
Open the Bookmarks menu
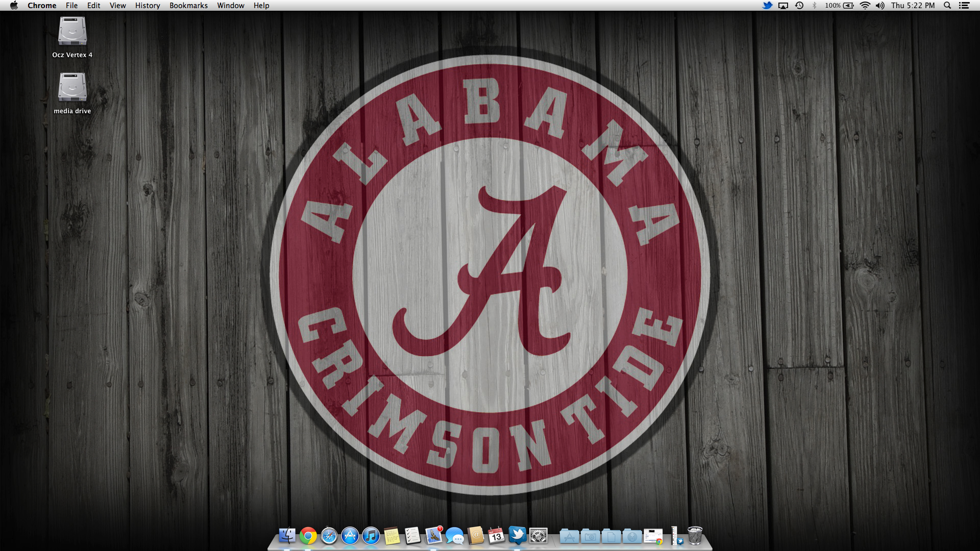[188, 6]
